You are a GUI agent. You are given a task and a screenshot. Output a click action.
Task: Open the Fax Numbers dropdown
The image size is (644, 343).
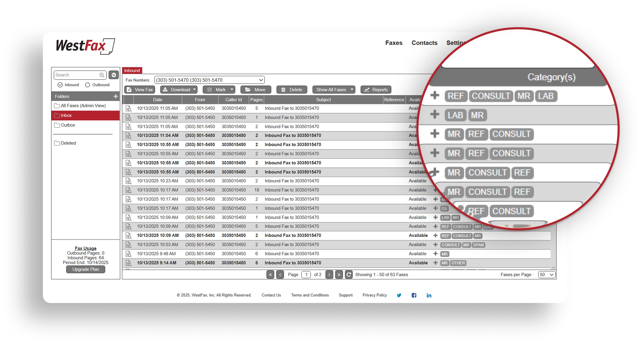pos(260,80)
